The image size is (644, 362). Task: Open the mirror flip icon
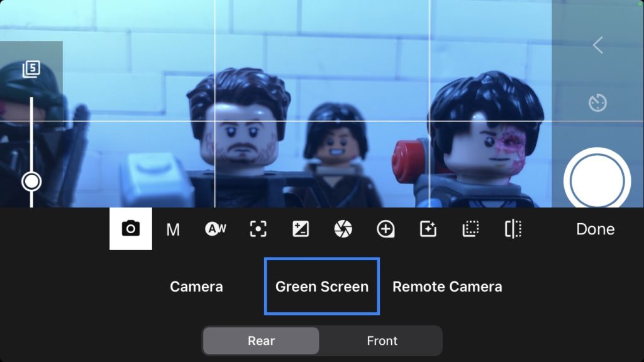point(513,229)
